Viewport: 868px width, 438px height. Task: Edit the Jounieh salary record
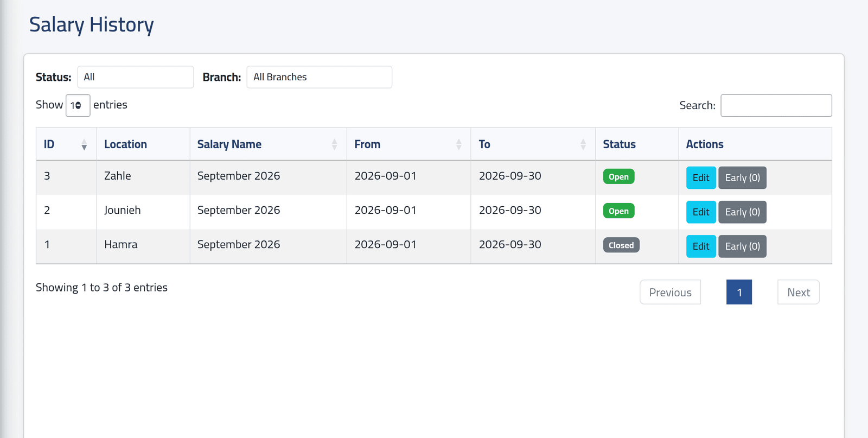(701, 212)
